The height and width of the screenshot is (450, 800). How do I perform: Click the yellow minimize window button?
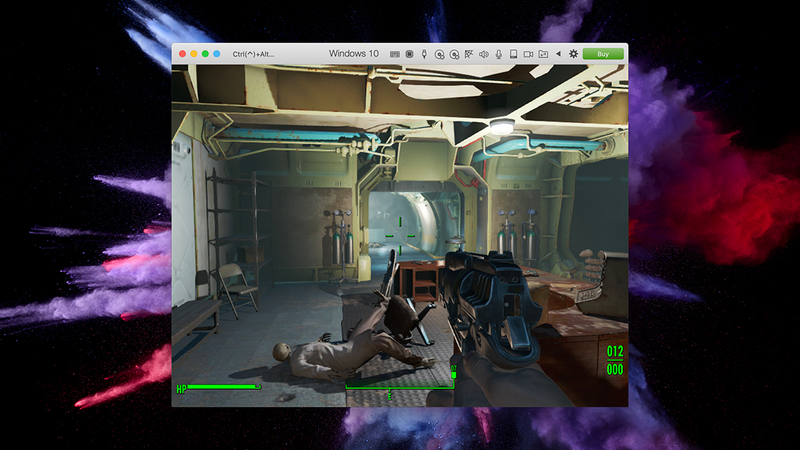193,54
